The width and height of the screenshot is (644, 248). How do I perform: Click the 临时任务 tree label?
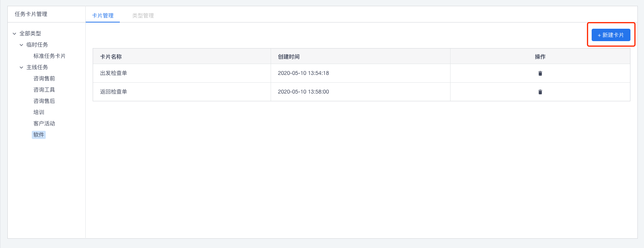(x=37, y=45)
